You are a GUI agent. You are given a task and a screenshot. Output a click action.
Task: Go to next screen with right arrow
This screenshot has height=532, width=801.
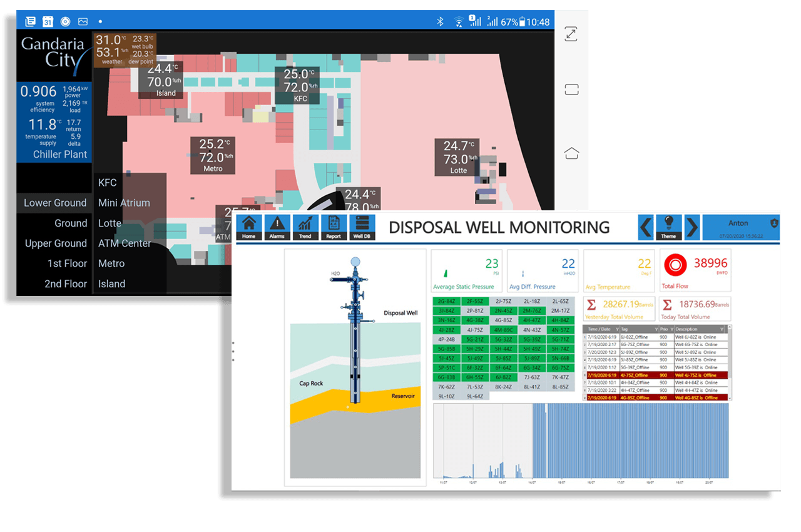tap(691, 227)
